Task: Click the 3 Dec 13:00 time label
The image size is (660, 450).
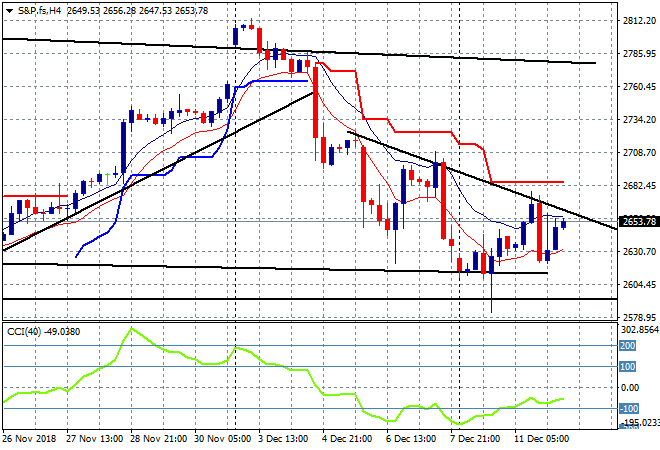Action: [283, 439]
